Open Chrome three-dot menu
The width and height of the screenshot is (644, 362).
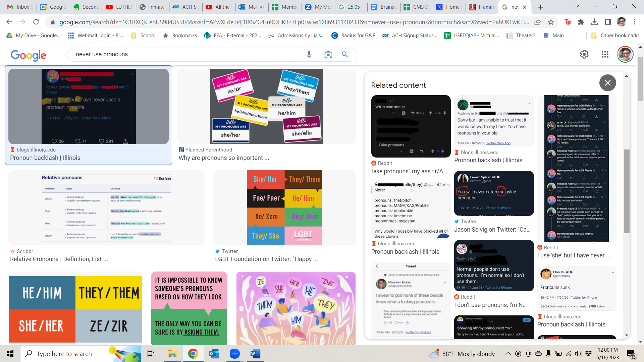(635, 22)
